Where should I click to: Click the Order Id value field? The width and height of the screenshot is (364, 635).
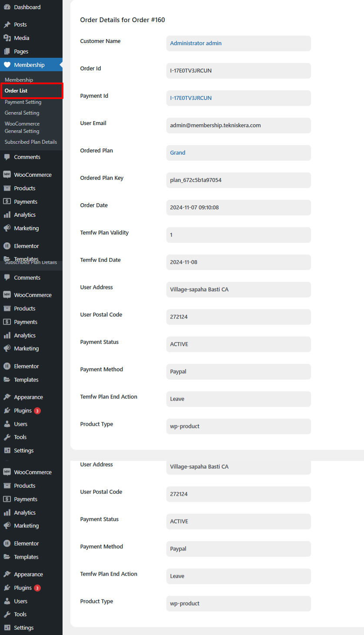click(238, 71)
